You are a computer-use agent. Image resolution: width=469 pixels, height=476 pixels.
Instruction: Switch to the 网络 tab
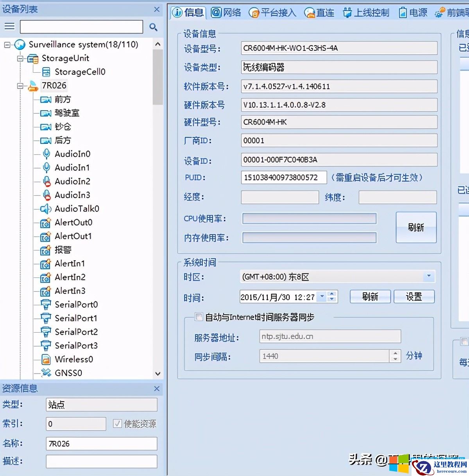tap(226, 13)
